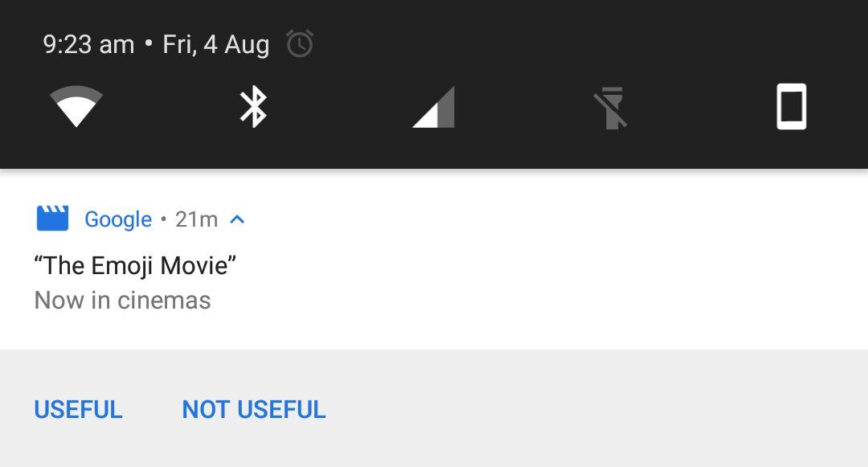
Task: Tap the 9:23 am clock time
Action: (88, 44)
